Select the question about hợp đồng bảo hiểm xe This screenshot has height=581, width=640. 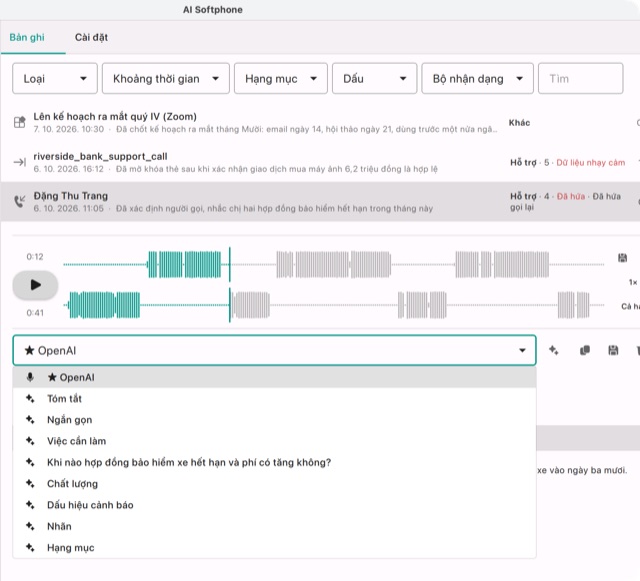(x=274, y=462)
